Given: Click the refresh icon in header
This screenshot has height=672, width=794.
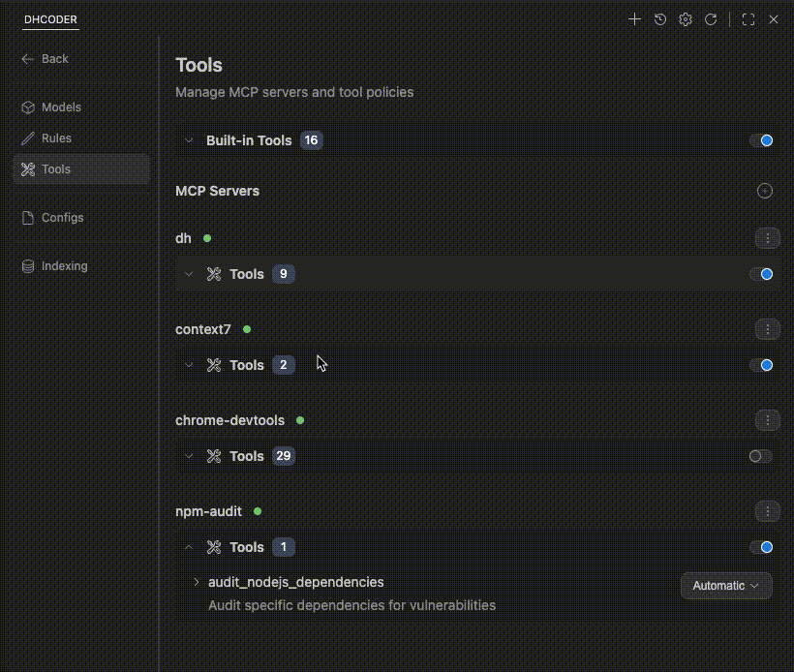Looking at the screenshot, I should (711, 19).
